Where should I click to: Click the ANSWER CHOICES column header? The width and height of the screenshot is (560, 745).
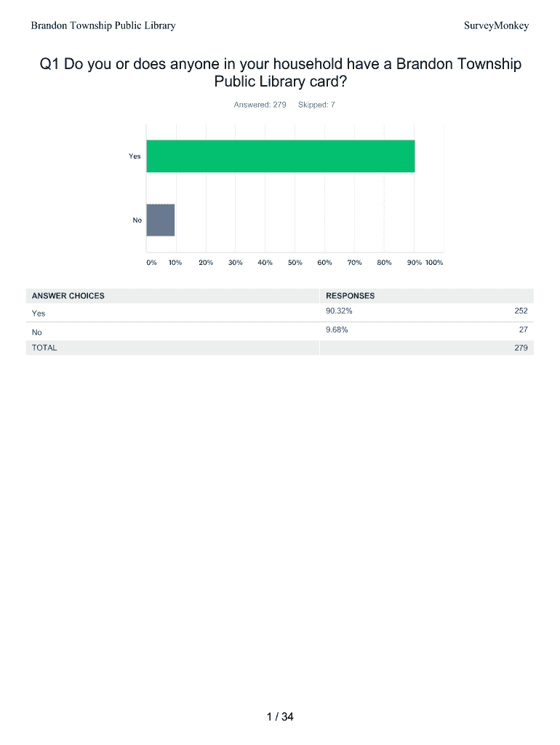68,296
